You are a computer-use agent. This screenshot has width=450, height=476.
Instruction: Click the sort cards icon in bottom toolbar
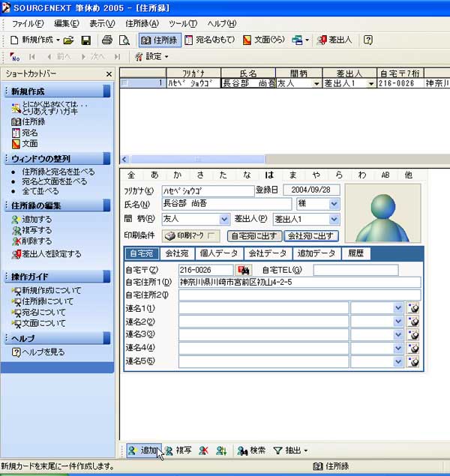pyautogui.click(x=221, y=451)
